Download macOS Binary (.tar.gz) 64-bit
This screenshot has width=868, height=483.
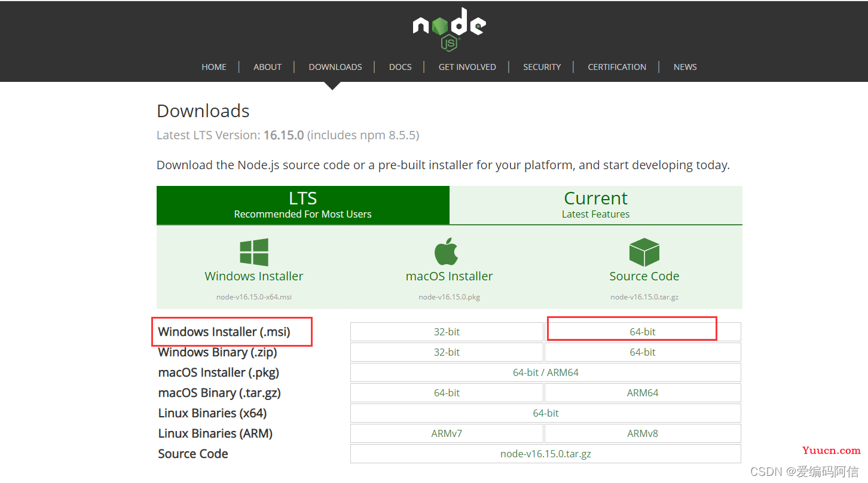(447, 393)
